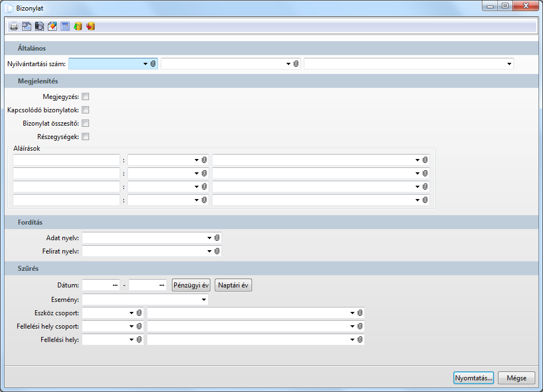This screenshot has width=543, height=392.
Task: Click first Aláírások row left text field
Action: point(67,160)
